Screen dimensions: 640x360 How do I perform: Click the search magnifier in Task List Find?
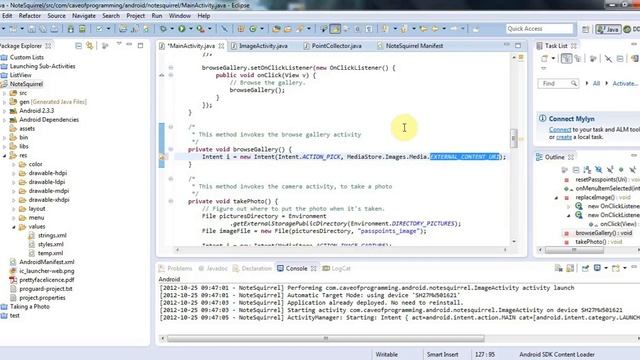(574, 83)
